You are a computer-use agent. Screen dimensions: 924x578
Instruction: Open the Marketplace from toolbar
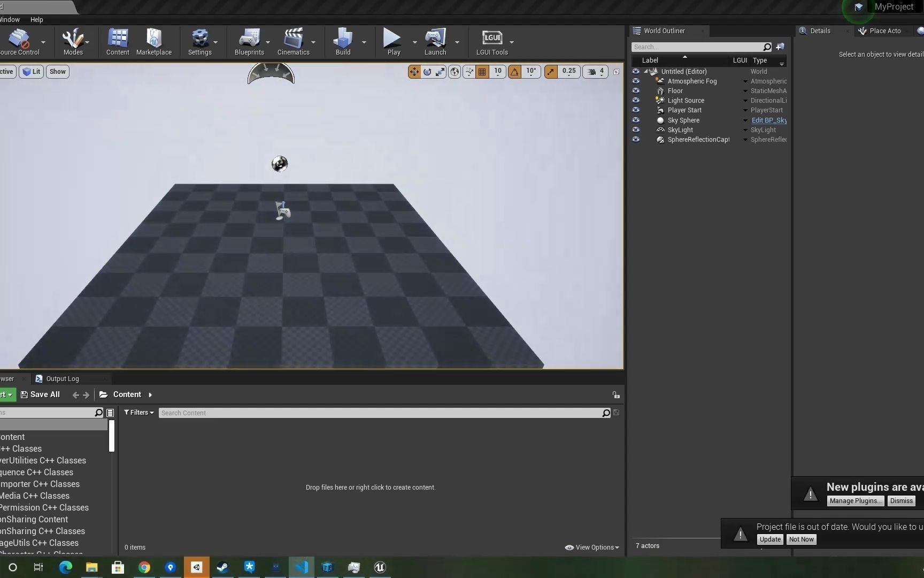click(154, 42)
